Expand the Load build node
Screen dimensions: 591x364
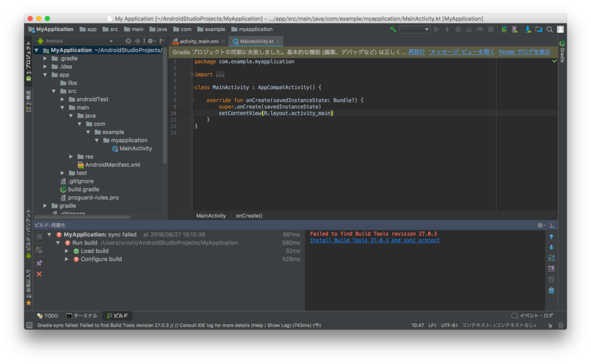67,251
